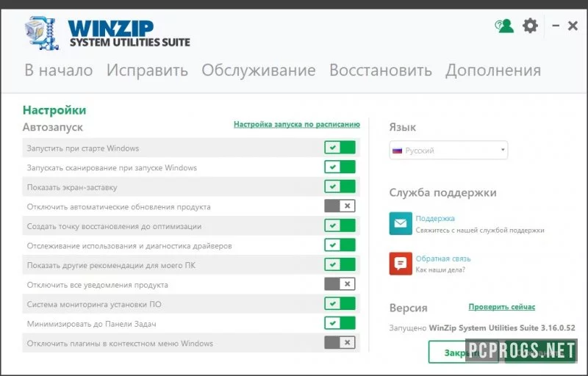The height and width of the screenshot is (376, 588).
Task: Click the 'Настройки' heading
Action: tap(54, 110)
